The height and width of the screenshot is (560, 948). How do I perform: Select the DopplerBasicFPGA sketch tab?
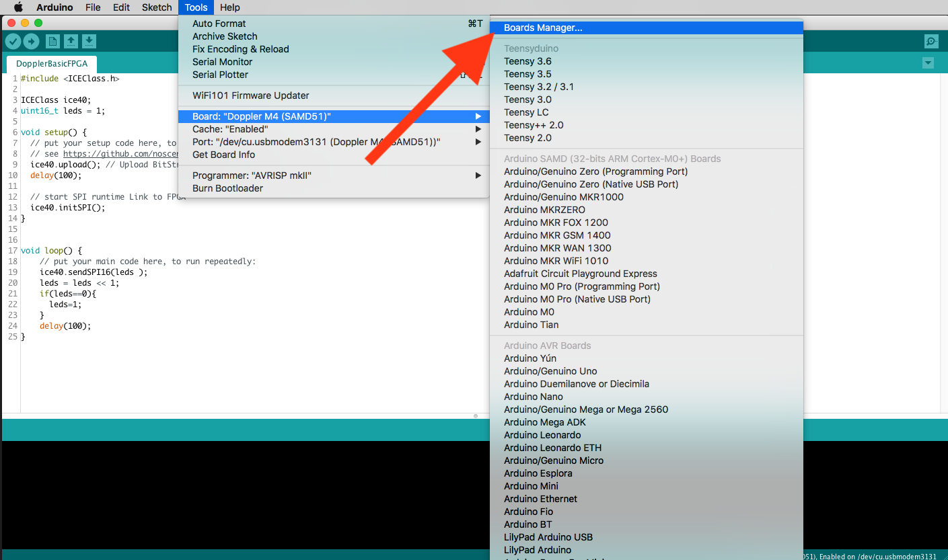(52, 64)
